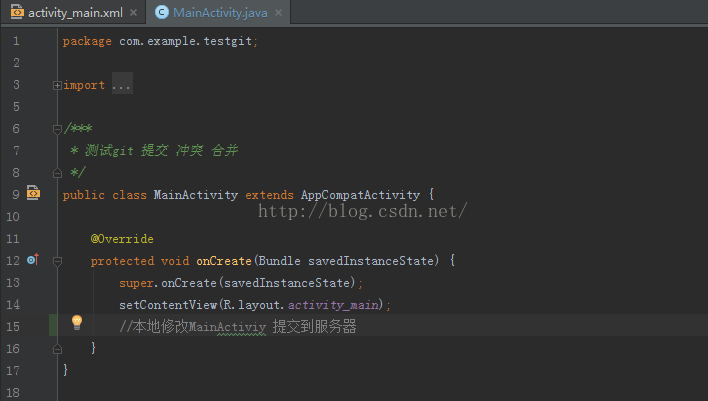708x401 pixels.
Task: Click setContentView on line 14
Action: (x=168, y=305)
